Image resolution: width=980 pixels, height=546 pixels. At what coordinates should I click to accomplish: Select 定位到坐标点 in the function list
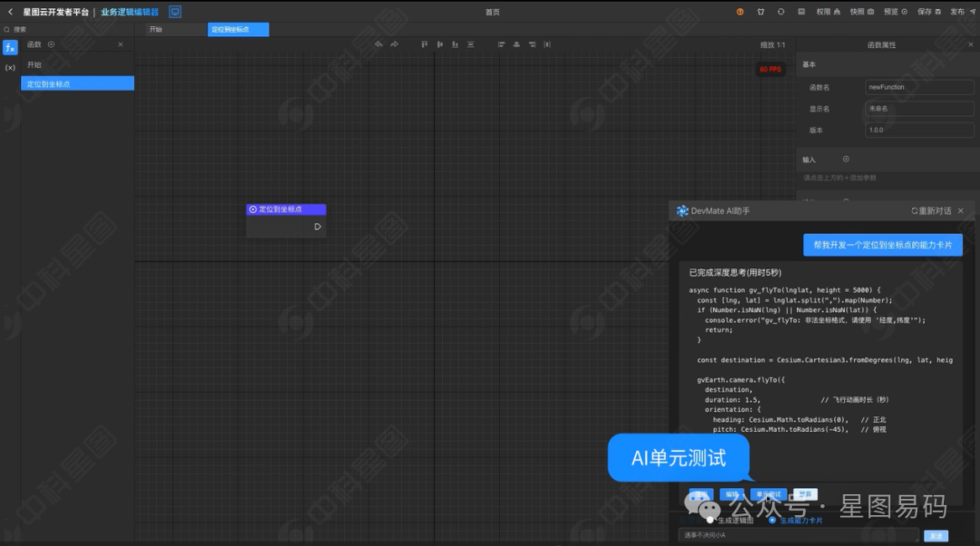(77, 83)
